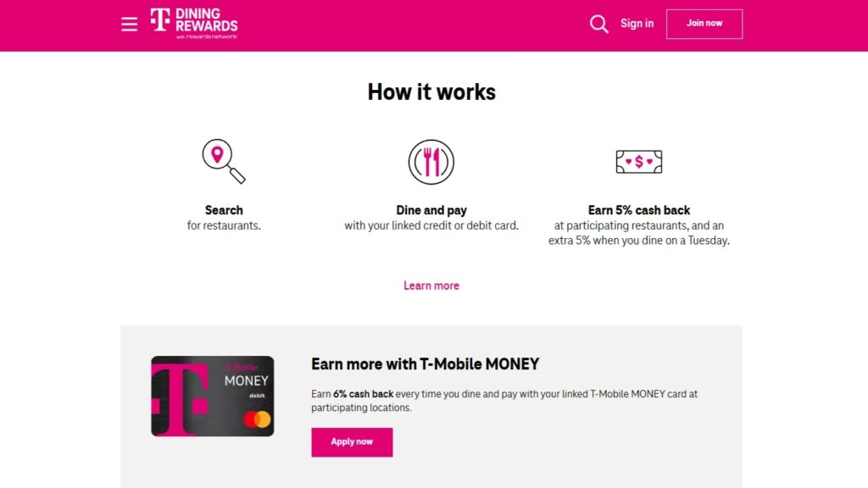The height and width of the screenshot is (488, 868).
Task: Click the T-Mobile Dining Rewards logo
Action: (194, 24)
